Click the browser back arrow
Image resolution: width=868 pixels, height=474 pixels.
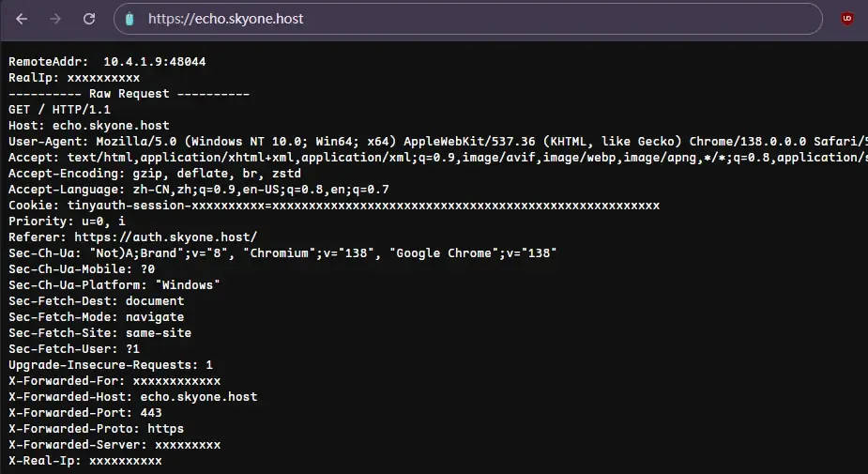tap(22, 19)
